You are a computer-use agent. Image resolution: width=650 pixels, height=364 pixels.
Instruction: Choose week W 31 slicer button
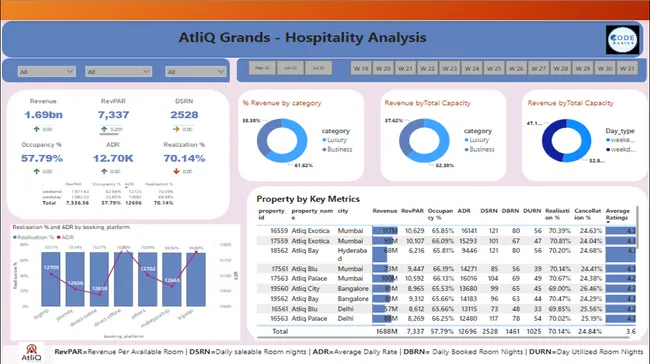[627, 68]
